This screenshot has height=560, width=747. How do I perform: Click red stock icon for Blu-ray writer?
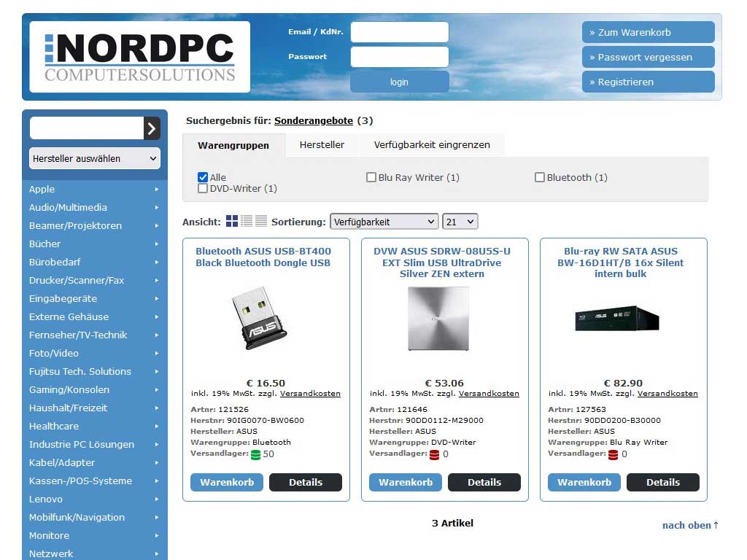[613, 455]
